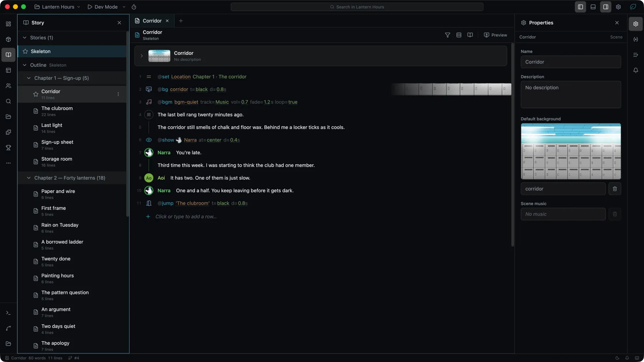Screen dimensions: 644x362
Task: Delete the corridor default background
Action: click(x=615, y=189)
